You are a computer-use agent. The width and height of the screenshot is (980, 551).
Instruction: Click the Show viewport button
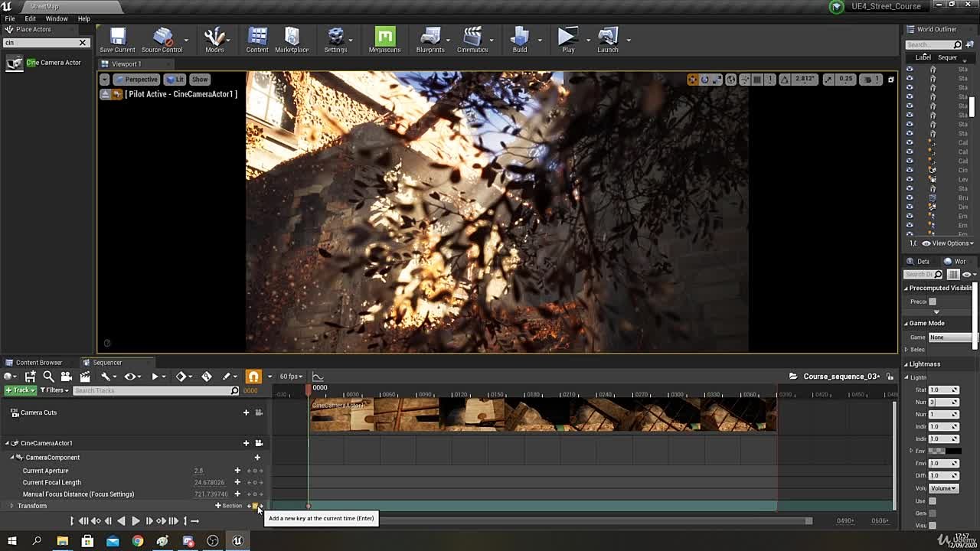click(200, 80)
